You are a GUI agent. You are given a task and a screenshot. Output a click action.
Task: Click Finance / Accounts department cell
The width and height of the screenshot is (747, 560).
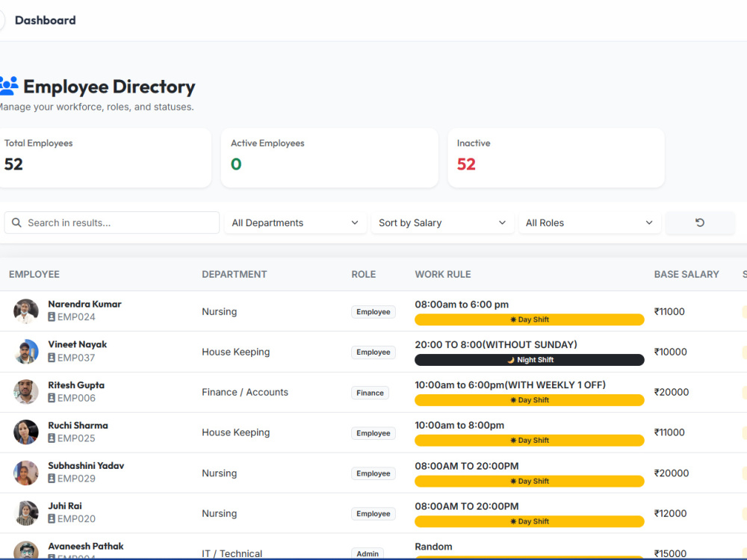tap(245, 392)
